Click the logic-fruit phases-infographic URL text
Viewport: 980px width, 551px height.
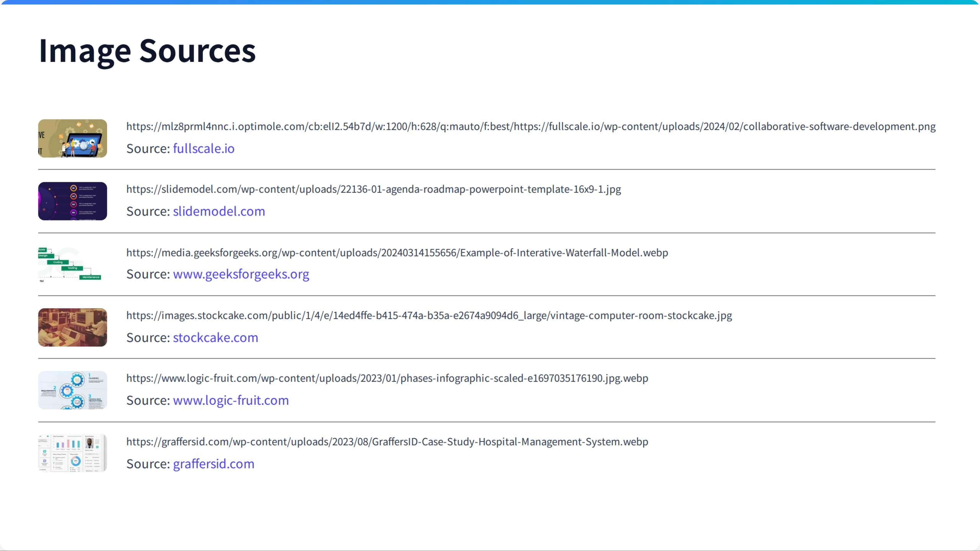coord(387,378)
